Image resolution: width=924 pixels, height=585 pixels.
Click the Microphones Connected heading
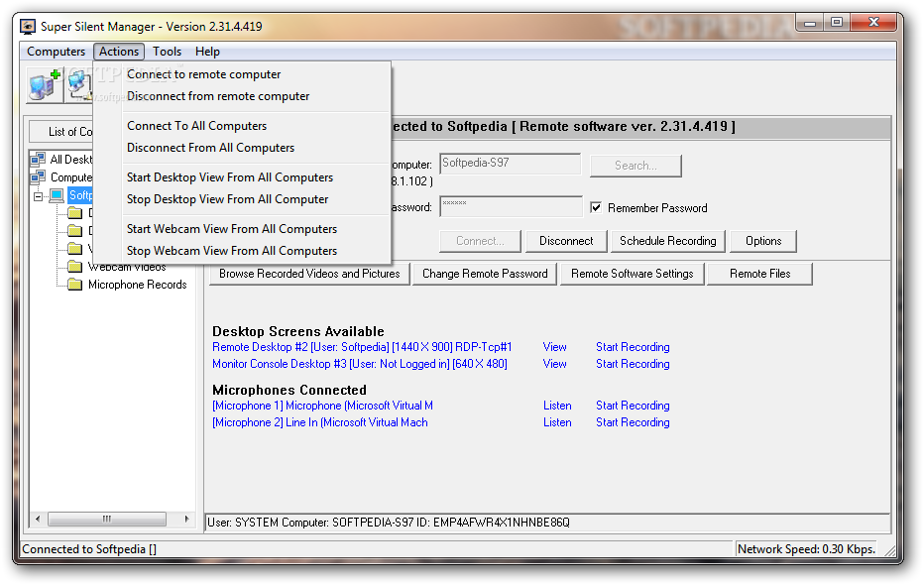click(x=289, y=390)
